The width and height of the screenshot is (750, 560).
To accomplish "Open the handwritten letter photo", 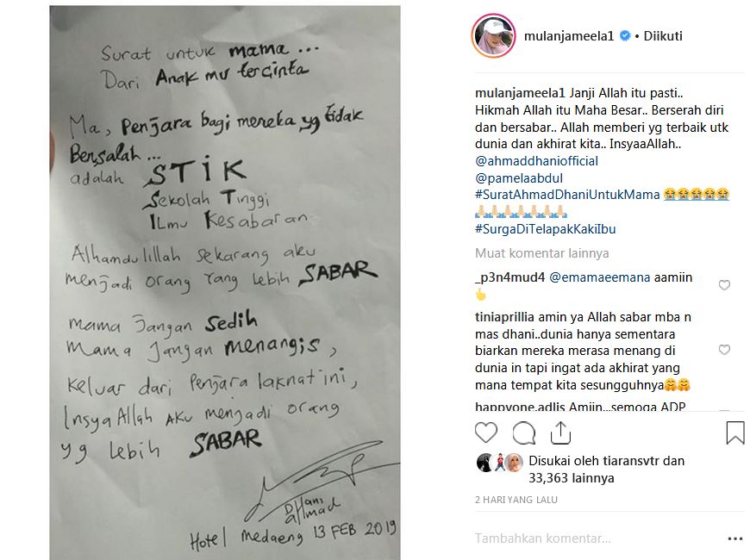I will pos(225,282).
